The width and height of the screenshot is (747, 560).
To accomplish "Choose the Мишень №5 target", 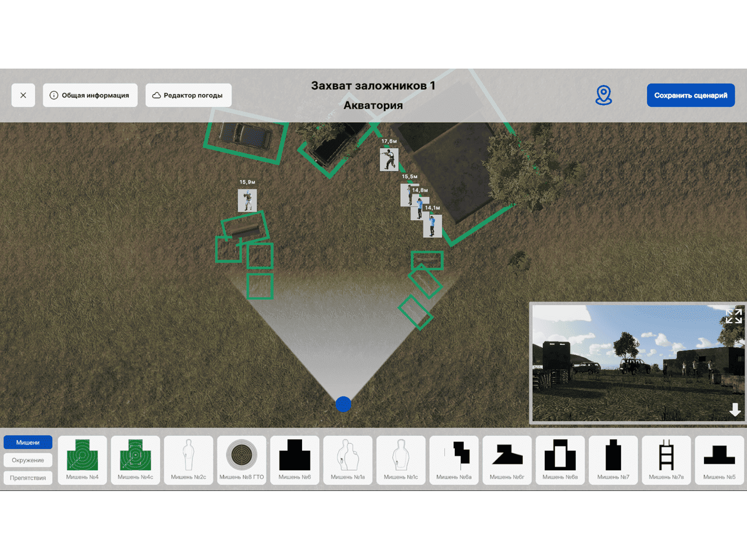I will click(x=719, y=460).
